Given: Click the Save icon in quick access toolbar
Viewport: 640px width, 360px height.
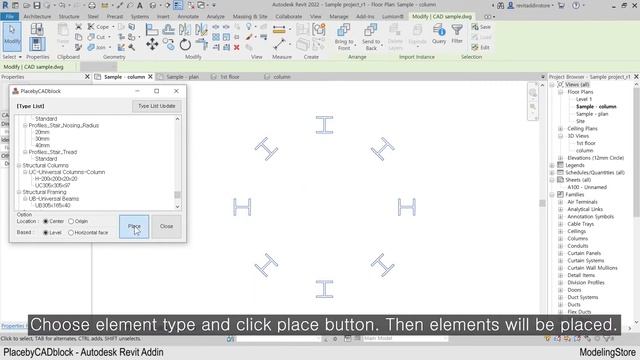Looking at the screenshot, I should point(37,5).
